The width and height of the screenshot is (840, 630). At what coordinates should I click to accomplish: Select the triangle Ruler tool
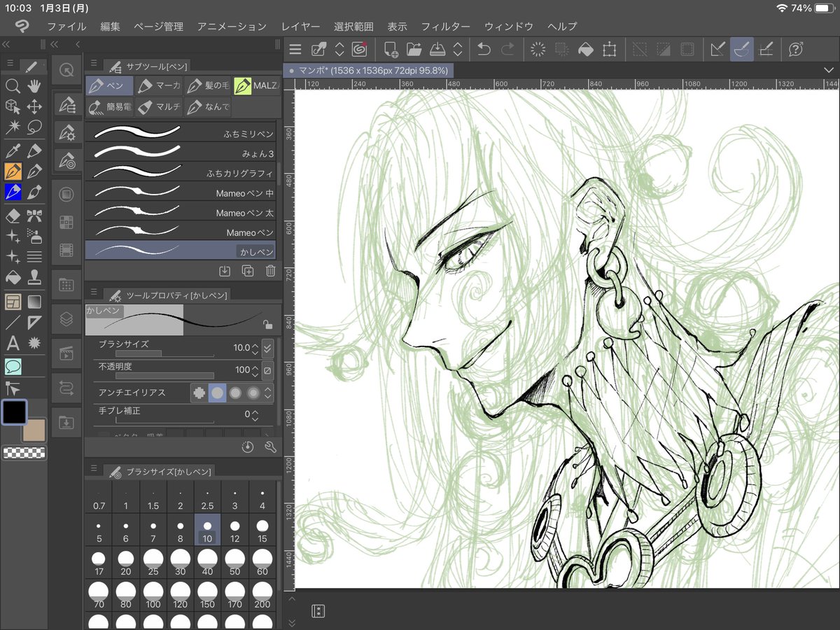34,323
